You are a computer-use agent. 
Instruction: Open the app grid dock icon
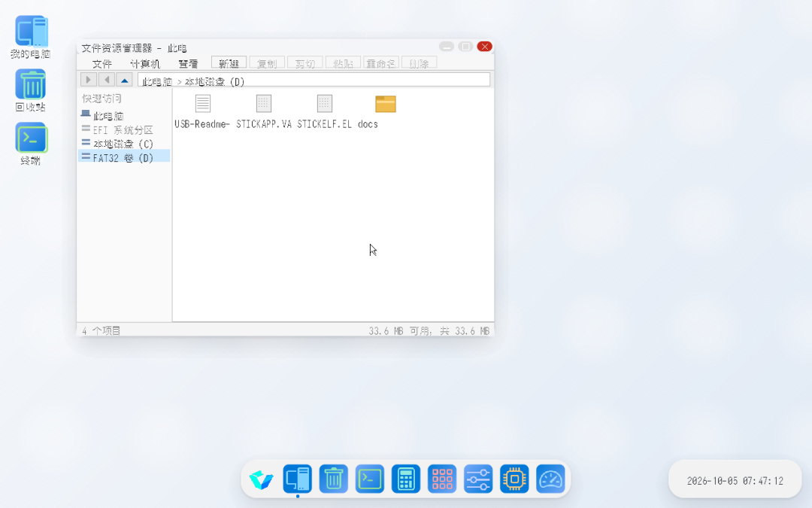click(442, 479)
